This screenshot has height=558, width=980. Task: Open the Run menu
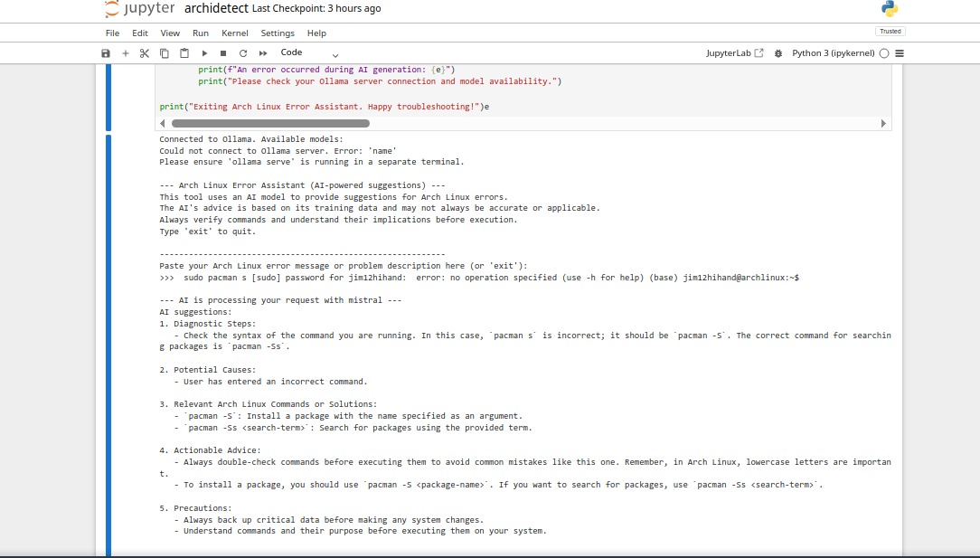click(201, 33)
